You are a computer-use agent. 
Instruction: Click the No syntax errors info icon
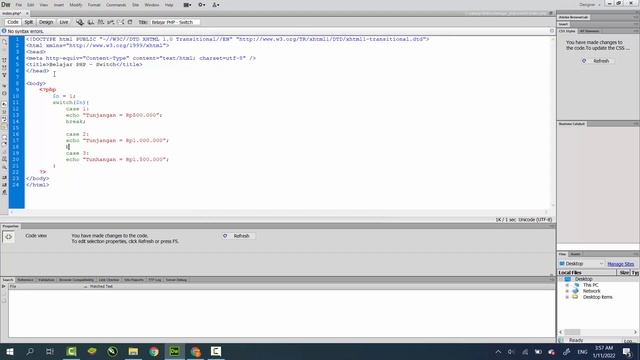point(4,31)
